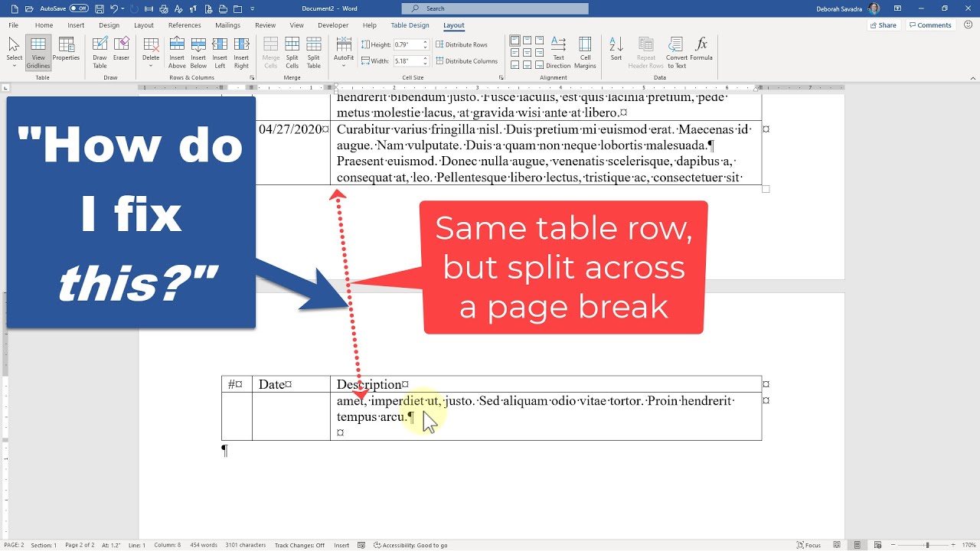Collapse the ribbon with the chevron

click(972, 77)
